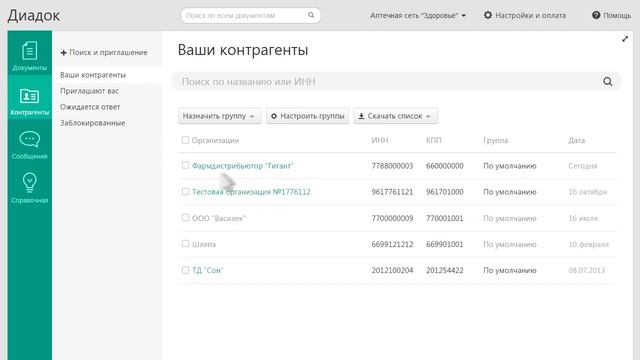This screenshot has width=640, height=360.
Task: Open the Сообщения chat bubble icon
Action: [x=29, y=140]
